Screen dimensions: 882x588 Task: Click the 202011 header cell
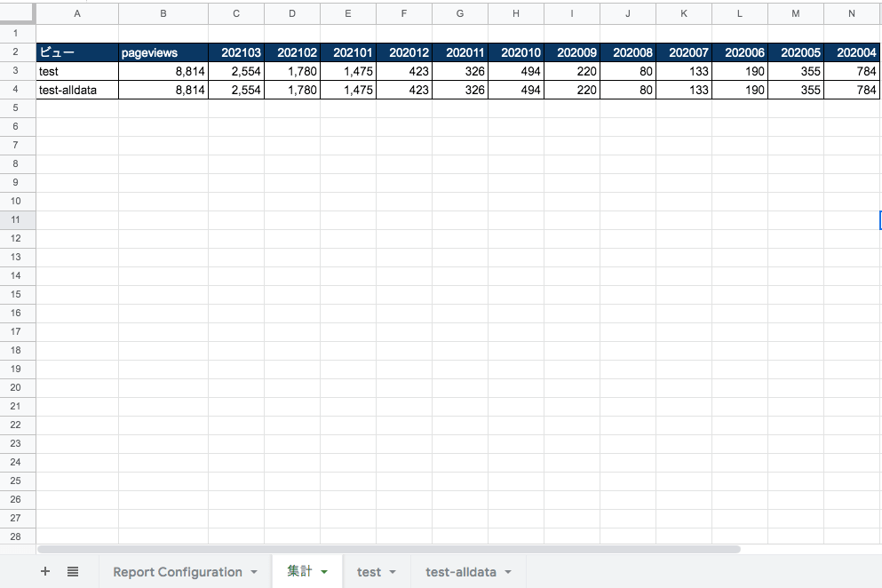[x=460, y=52]
